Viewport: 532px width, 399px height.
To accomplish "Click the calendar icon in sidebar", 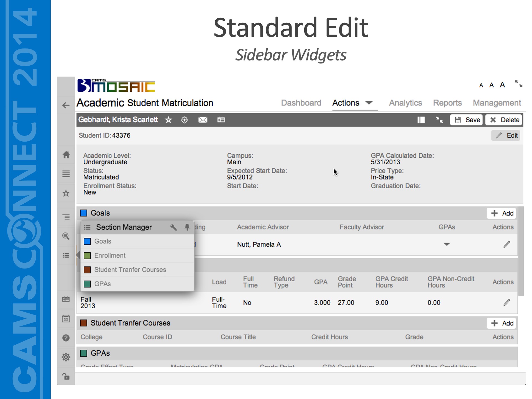I will tap(66, 319).
